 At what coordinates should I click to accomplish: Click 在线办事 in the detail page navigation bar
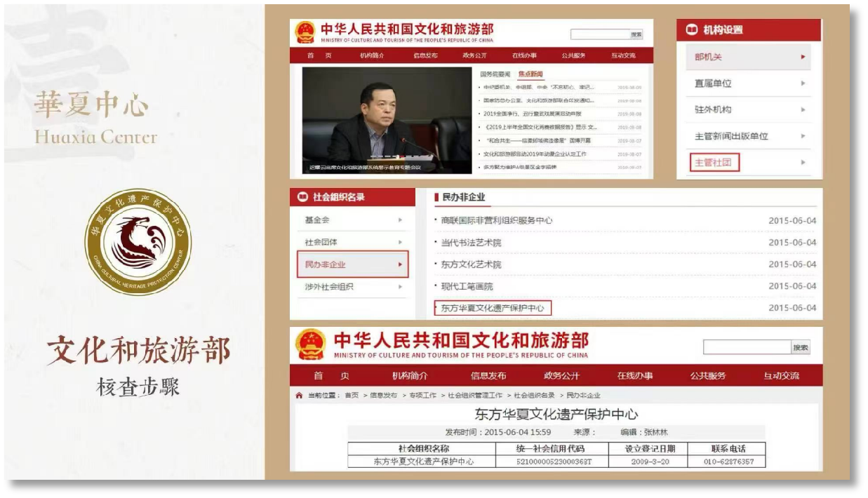(635, 376)
